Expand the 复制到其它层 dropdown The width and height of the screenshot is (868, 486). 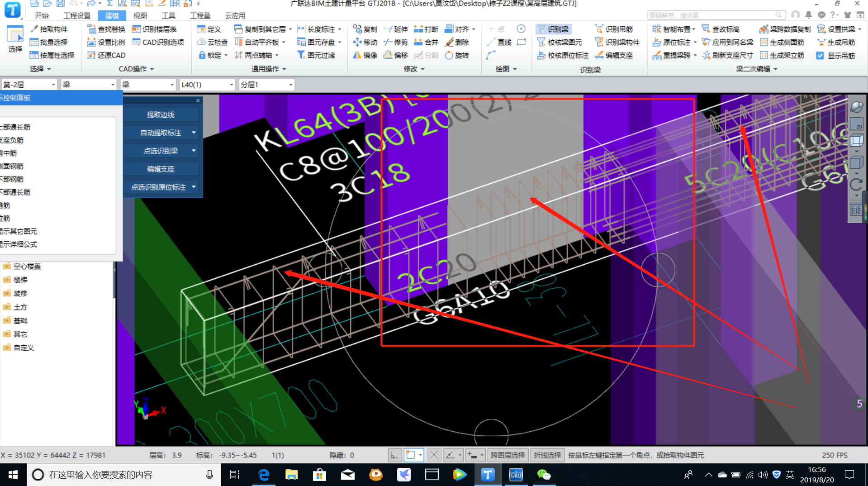pos(290,29)
